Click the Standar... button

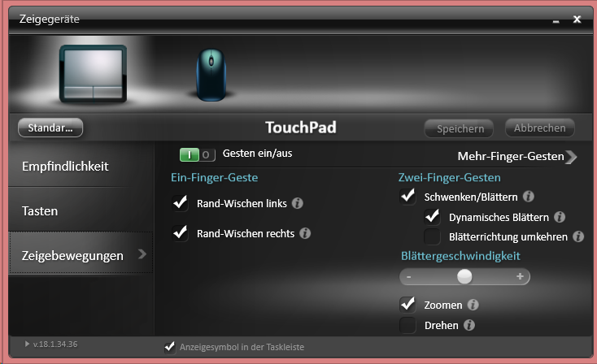50,128
